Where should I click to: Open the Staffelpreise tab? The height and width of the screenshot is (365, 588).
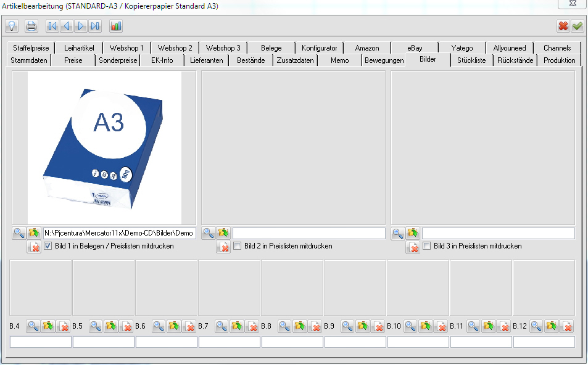pos(31,48)
